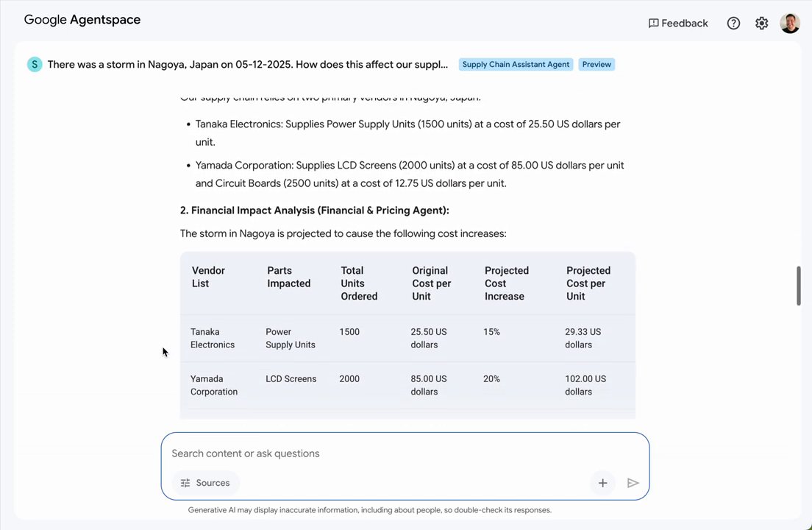Viewport: 812px width, 530px height.
Task: Click the Total Units Ordered column header
Action: (359, 283)
